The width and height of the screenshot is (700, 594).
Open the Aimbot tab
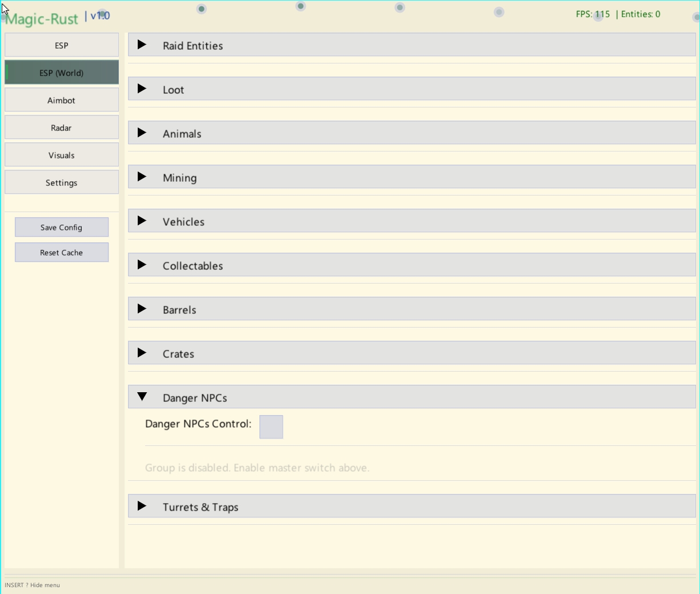pyautogui.click(x=62, y=100)
